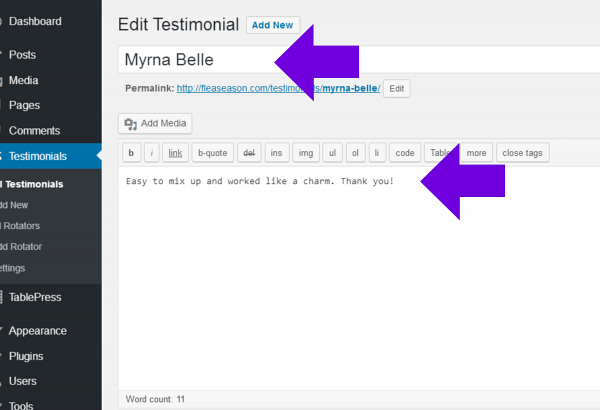
Task: Insert image using img button
Action: (305, 153)
